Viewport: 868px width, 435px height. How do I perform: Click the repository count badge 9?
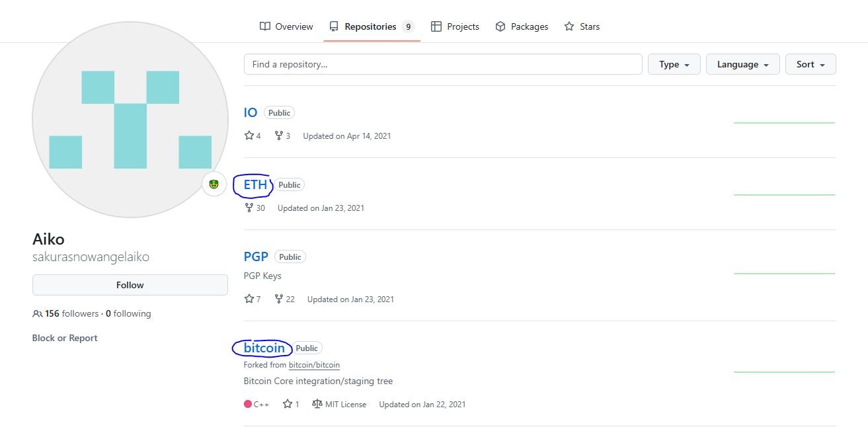tap(409, 26)
